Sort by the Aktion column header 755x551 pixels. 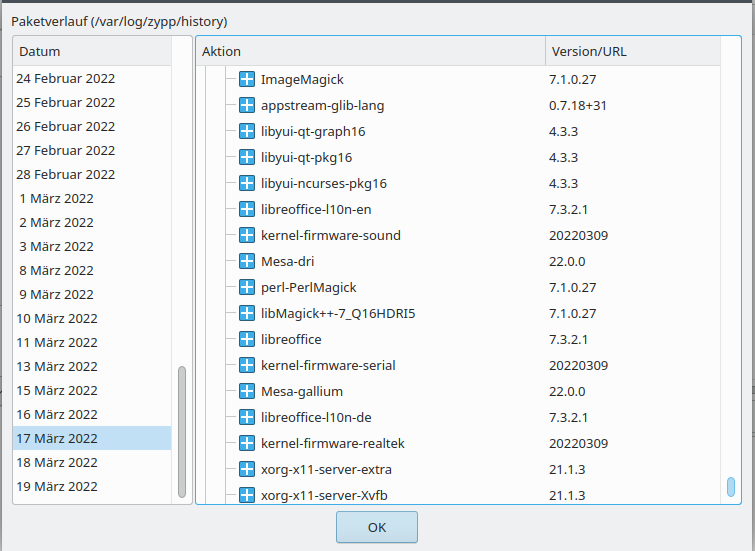pyautogui.click(x=371, y=51)
